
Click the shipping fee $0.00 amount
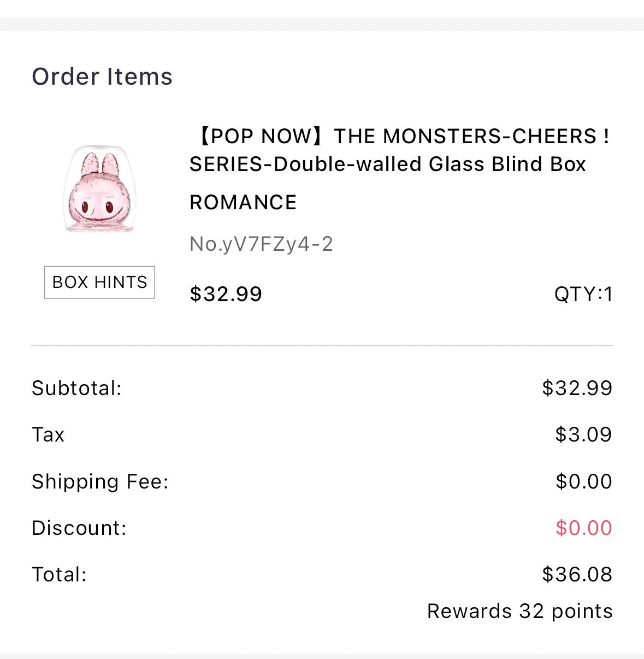[583, 482]
